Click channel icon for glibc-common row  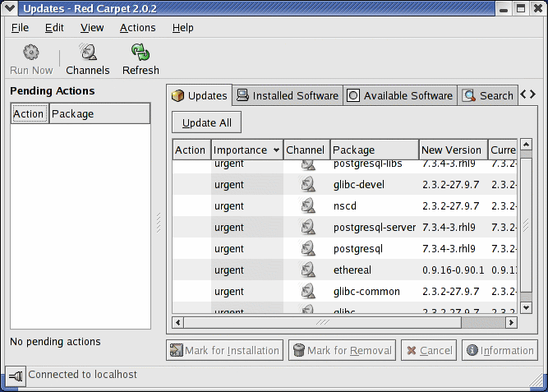(308, 291)
